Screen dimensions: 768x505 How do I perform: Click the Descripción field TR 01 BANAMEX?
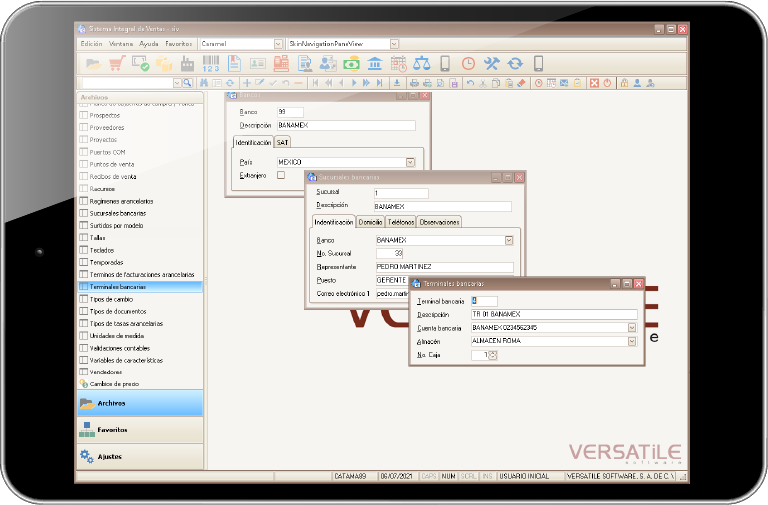pyautogui.click(x=554, y=314)
